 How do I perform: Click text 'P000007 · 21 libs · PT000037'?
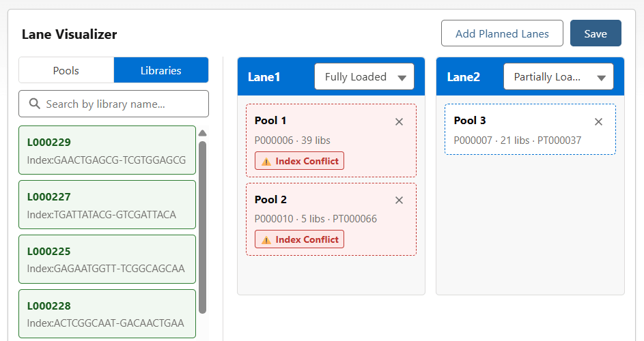point(518,140)
